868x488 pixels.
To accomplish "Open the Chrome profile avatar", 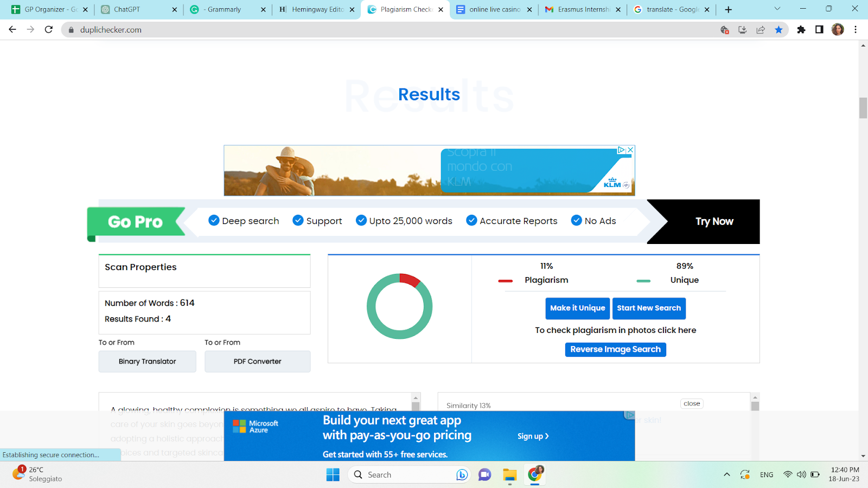I will tap(838, 30).
